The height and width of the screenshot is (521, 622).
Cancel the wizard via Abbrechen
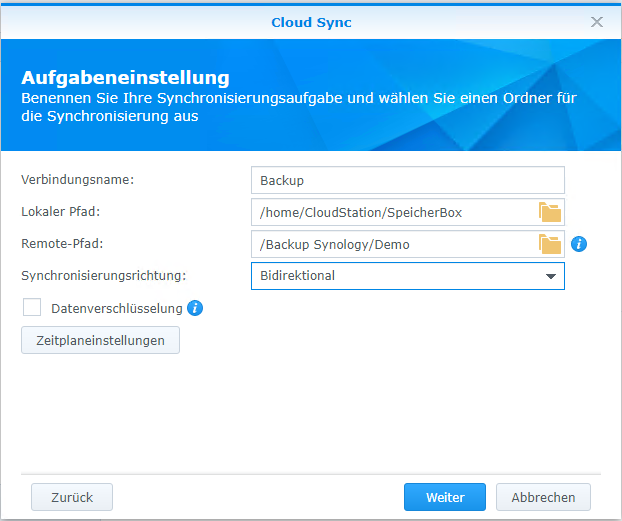pos(543,497)
